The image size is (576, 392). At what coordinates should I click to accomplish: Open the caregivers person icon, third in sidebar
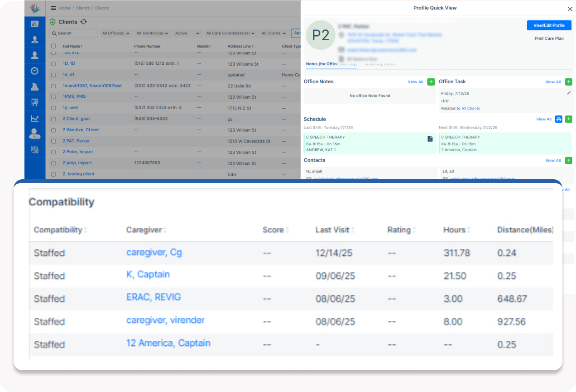pos(35,55)
